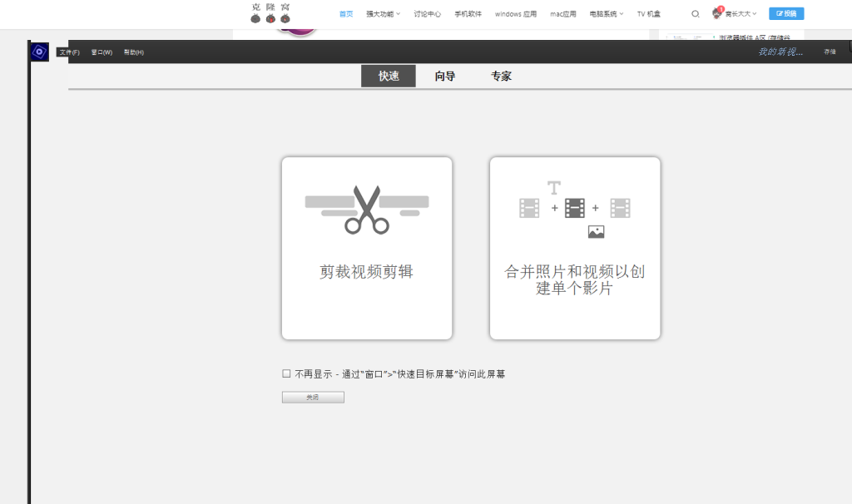Click the 存储 save button
Viewport: 852px width, 504px height.
830,52
